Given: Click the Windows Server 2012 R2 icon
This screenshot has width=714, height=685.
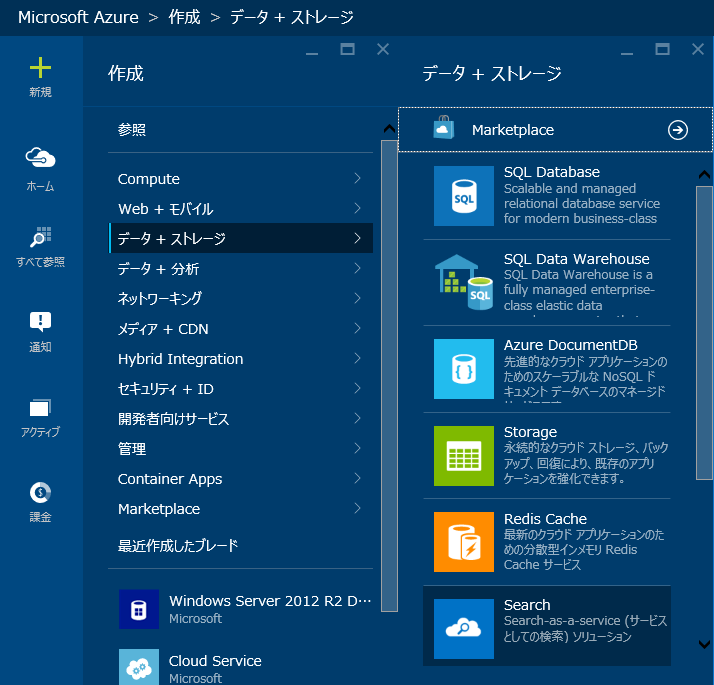Looking at the screenshot, I should 139,609.
